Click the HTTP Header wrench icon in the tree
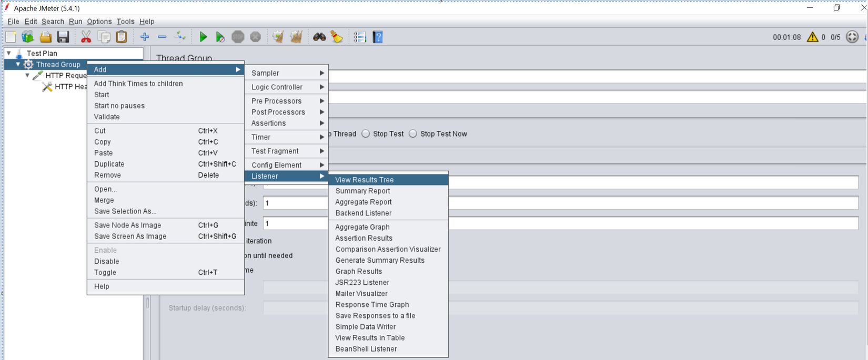 click(x=47, y=87)
